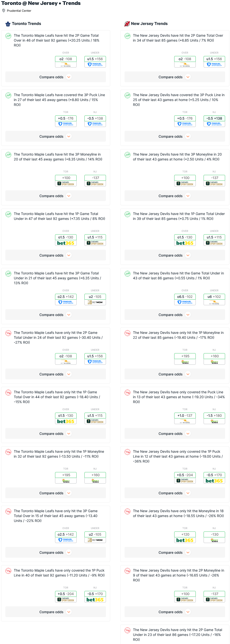Click the Prudential Center location pin icon
Viewport: 230px width, 644px height.
tap(4, 11)
